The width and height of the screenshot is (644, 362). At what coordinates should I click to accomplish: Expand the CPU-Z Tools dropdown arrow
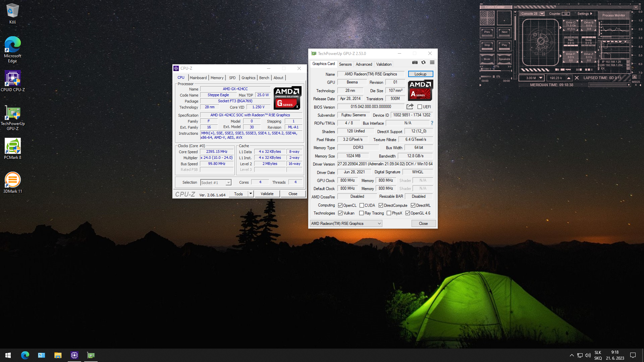click(x=251, y=194)
